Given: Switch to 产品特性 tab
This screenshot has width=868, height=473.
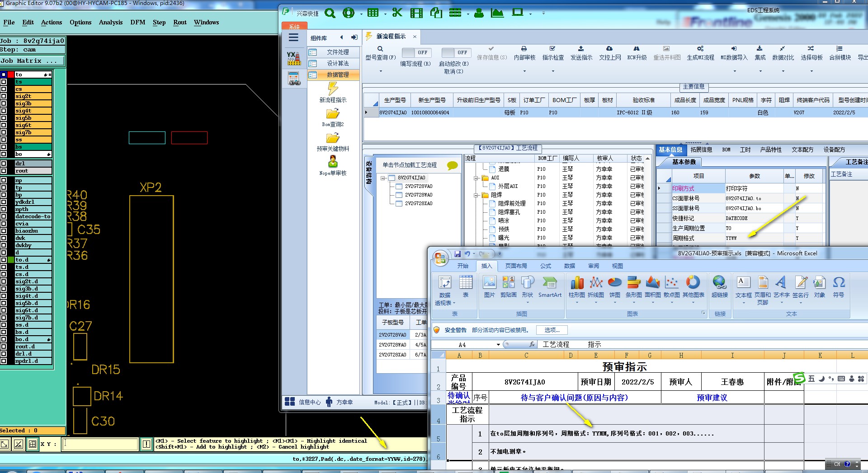Looking at the screenshot, I should pyautogui.click(x=771, y=150).
